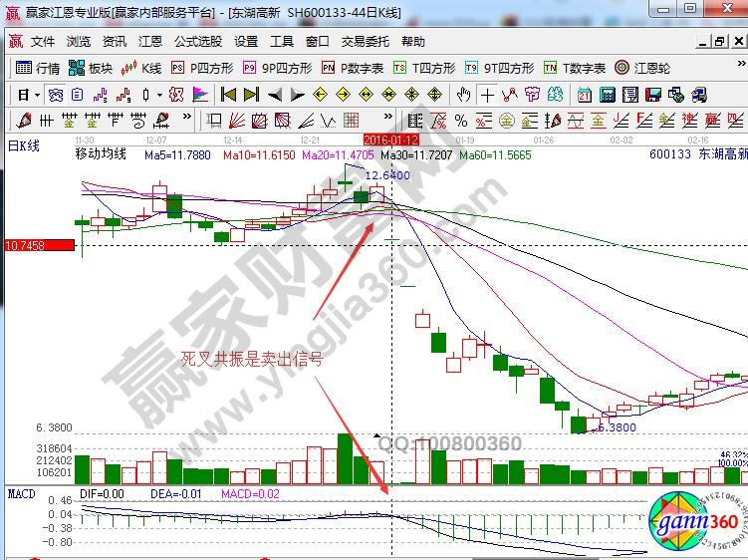Screen dimensions: 748x560
Task: Open the 9P四方形 tool
Action: [278, 69]
